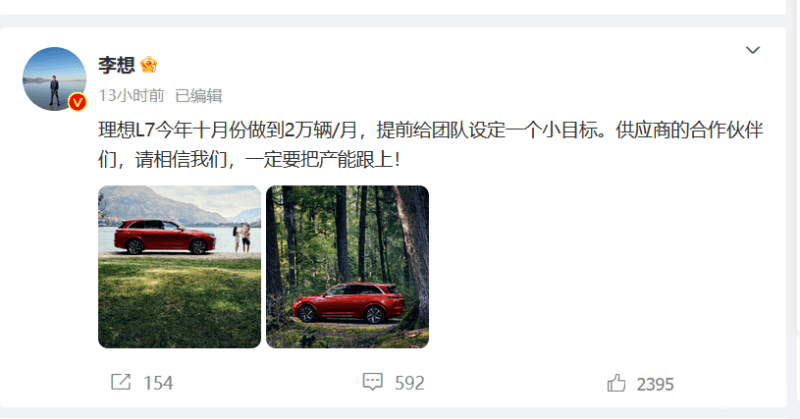Open the 李想 username link
Image resolution: width=800 pixels, height=419 pixels.
116,65
